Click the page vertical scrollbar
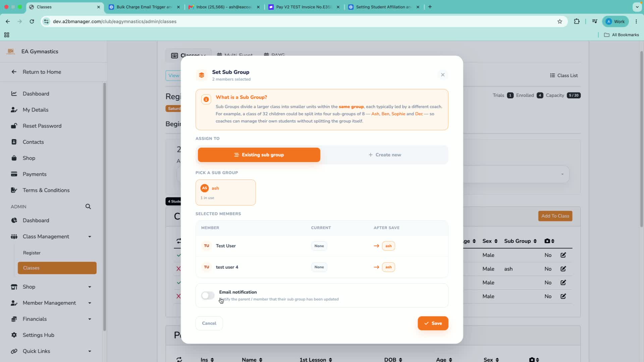Screen dimensions: 644x362 [642, 139]
